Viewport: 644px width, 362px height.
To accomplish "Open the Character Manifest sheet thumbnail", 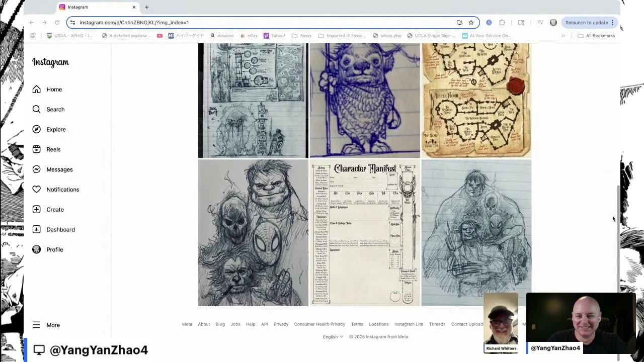I will click(365, 233).
